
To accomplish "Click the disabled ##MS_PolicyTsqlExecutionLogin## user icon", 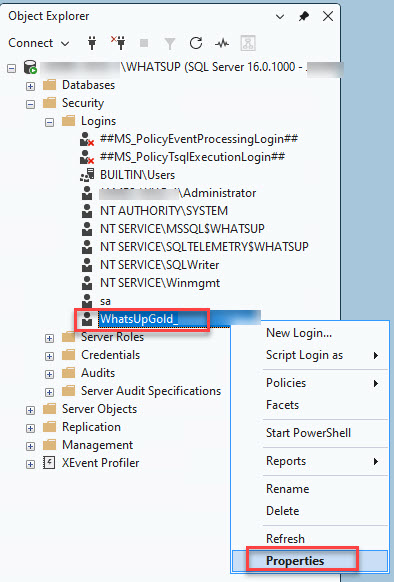I will click(87, 157).
